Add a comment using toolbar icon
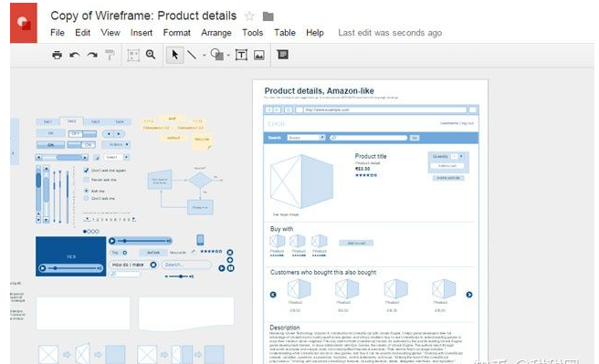Image resolution: width=599 pixels, height=364 pixels. tap(282, 55)
